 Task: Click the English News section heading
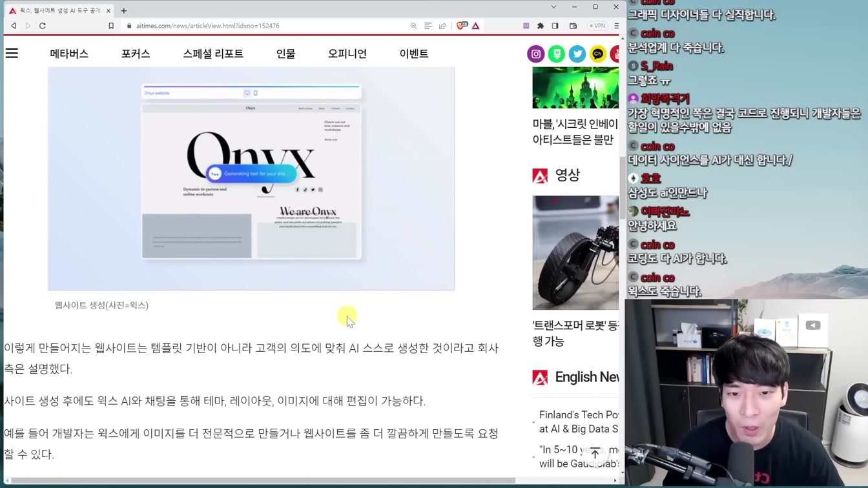(x=587, y=377)
